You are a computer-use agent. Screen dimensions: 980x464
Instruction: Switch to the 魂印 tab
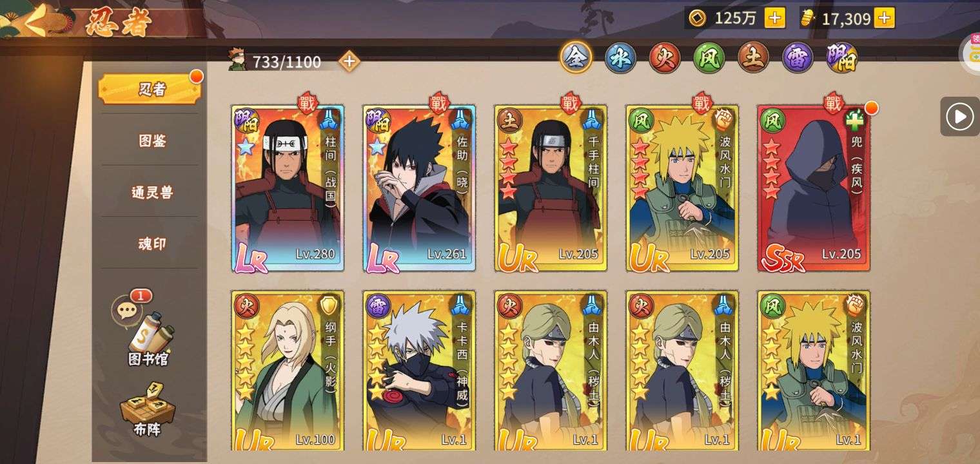point(152,244)
